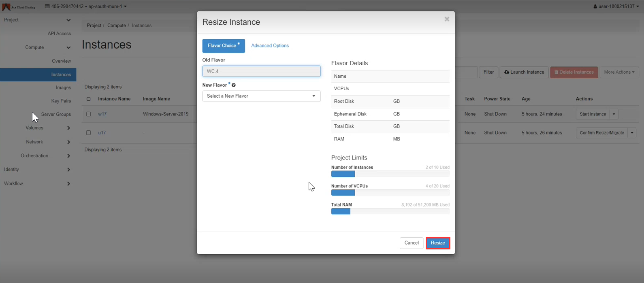Expand the Volumes sidebar section chevron
644x283 pixels.
(x=68, y=128)
